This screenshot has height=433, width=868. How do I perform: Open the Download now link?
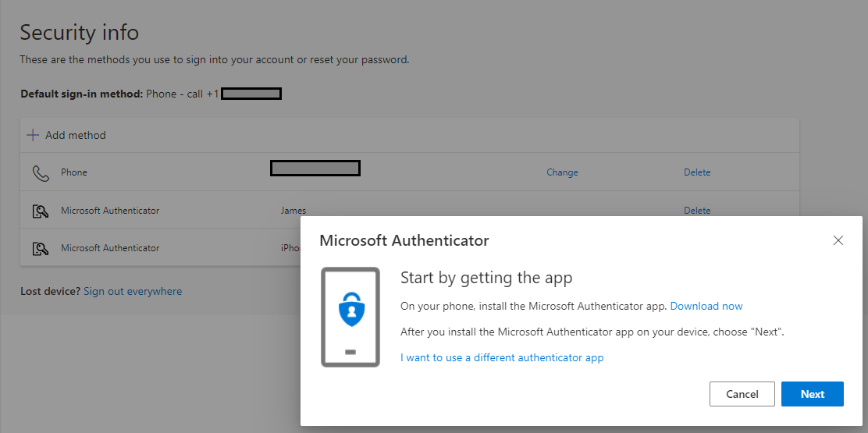click(x=706, y=306)
